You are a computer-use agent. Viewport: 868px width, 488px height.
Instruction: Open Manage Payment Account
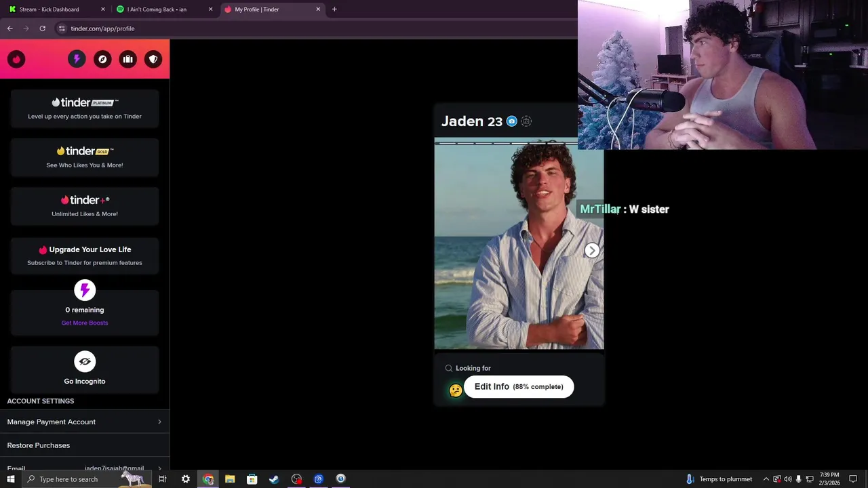coord(85,422)
